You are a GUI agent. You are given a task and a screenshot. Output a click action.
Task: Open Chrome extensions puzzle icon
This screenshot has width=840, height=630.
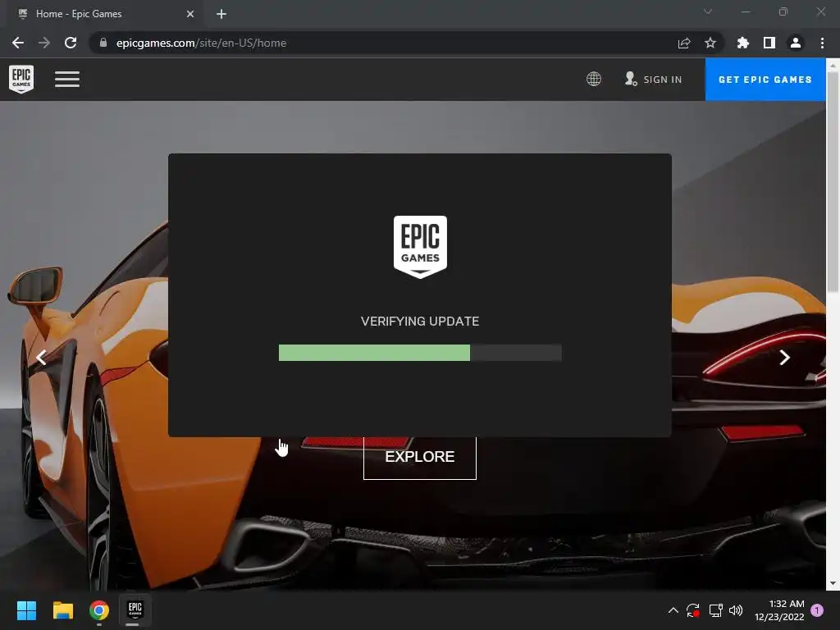pyautogui.click(x=743, y=43)
